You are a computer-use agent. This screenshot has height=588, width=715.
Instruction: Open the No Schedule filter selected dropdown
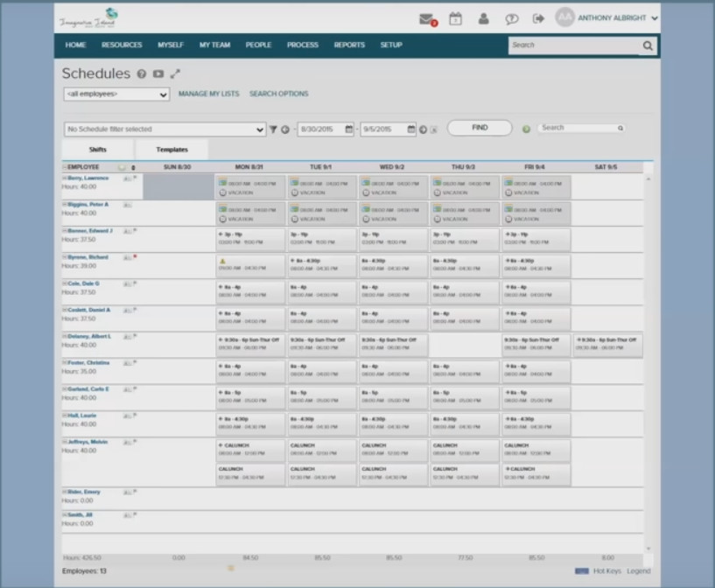(x=162, y=128)
